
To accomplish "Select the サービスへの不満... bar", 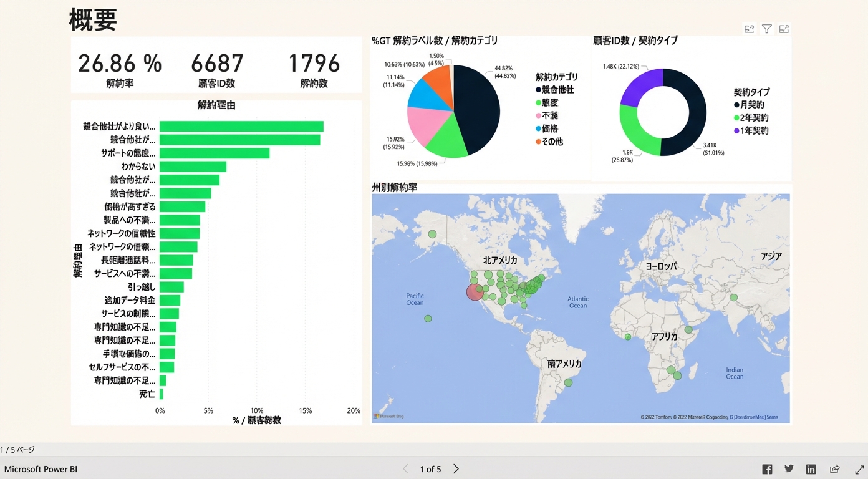I will [176, 274].
